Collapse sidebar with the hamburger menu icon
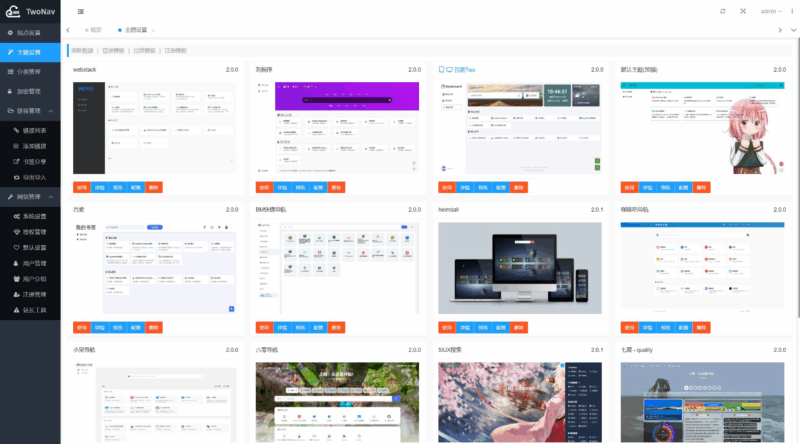The height and width of the screenshot is (444, 800). pyautogui.click(x=81, y=11)
